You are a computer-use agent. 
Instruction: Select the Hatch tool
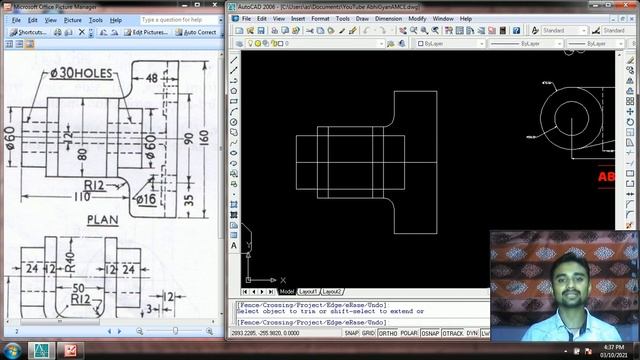[x=234, y=204]
